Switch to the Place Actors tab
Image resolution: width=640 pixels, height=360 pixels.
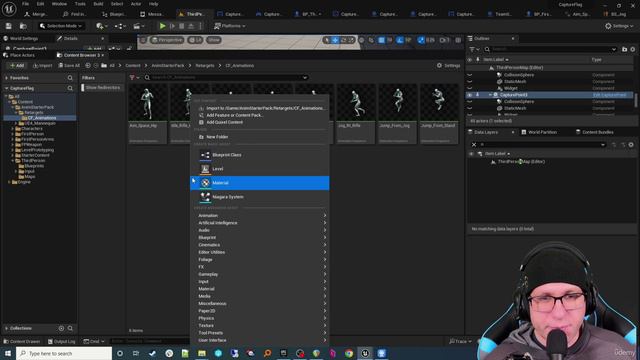(x=22, y=55)
